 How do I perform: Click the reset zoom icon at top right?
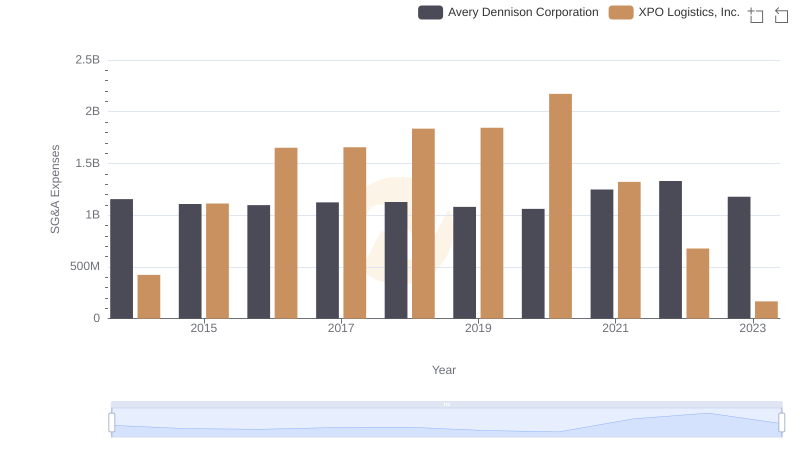781,15
